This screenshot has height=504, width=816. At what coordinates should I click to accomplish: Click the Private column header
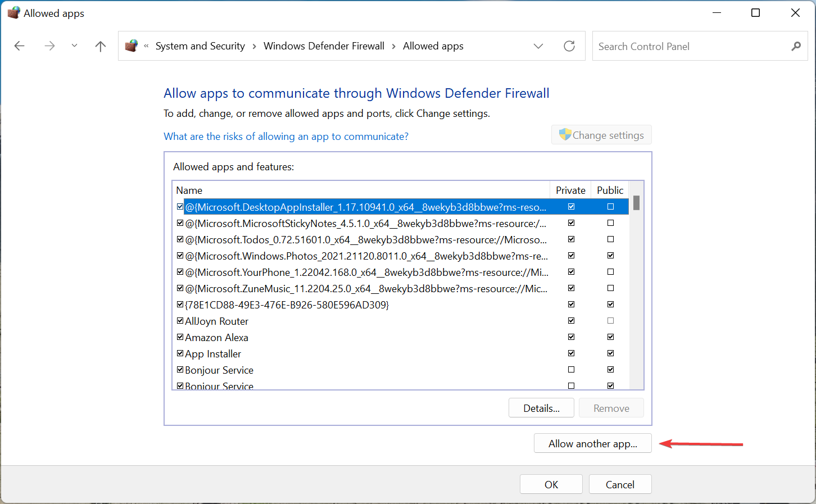[x=570, y=190]
